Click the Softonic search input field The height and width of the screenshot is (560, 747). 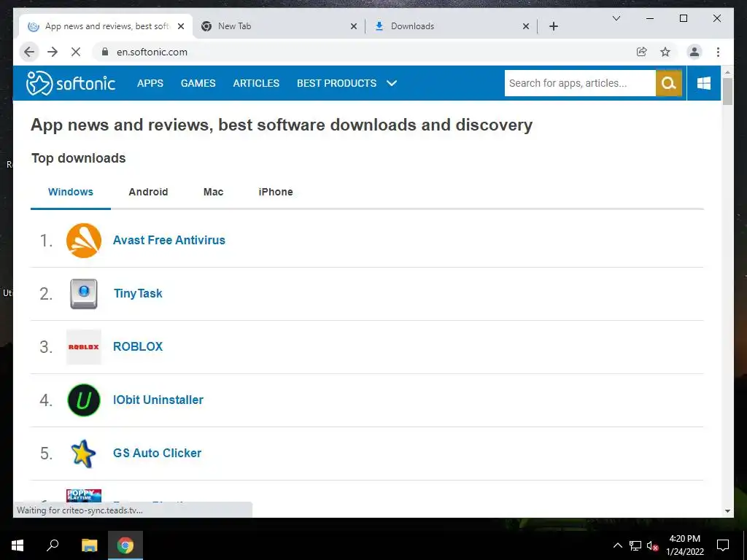tap(580, 83)
